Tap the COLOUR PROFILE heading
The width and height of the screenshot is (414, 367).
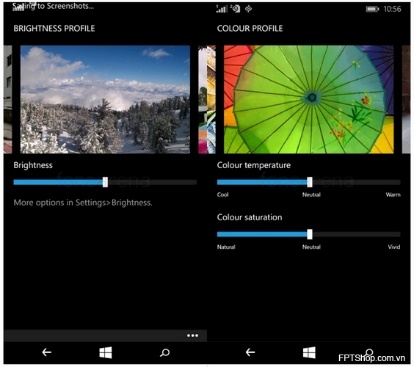coord(250,29)
